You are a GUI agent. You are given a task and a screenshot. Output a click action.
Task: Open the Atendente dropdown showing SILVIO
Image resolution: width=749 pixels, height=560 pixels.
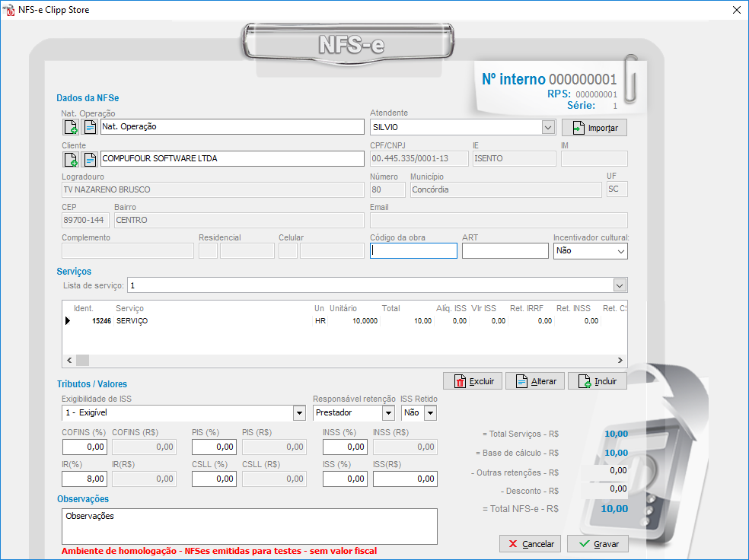[547, 127]
